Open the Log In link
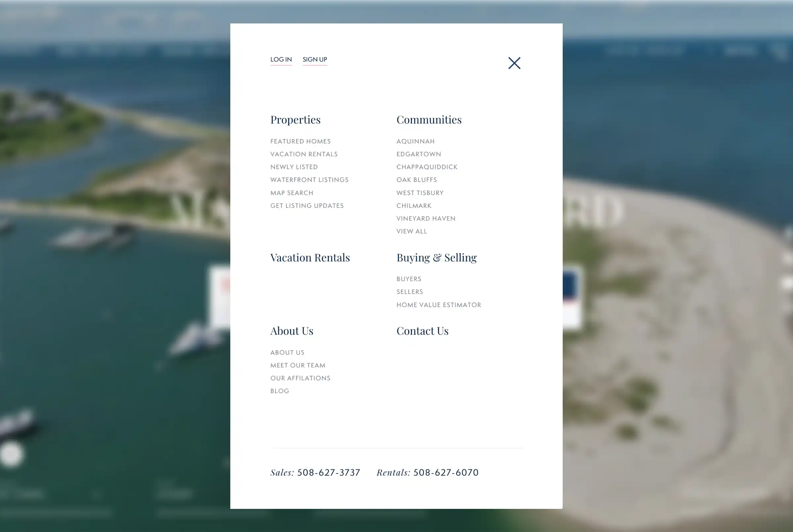 (x=281, y=59)
